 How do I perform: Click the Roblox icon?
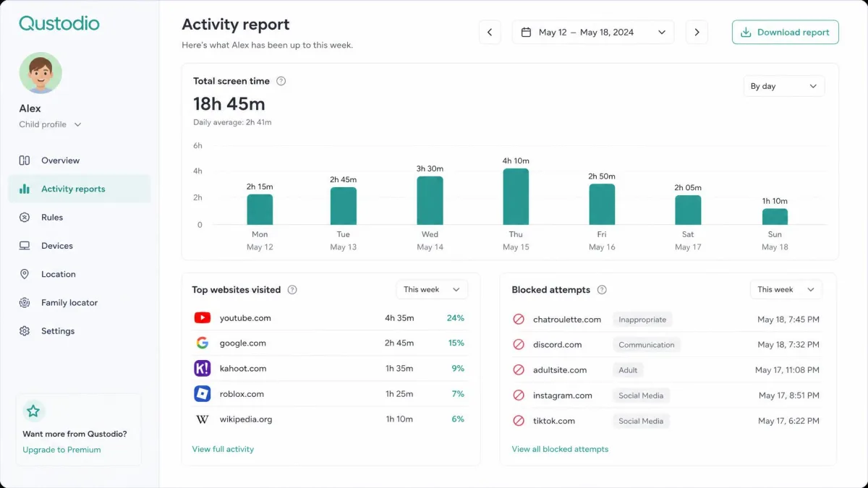(x=203, y=394)
